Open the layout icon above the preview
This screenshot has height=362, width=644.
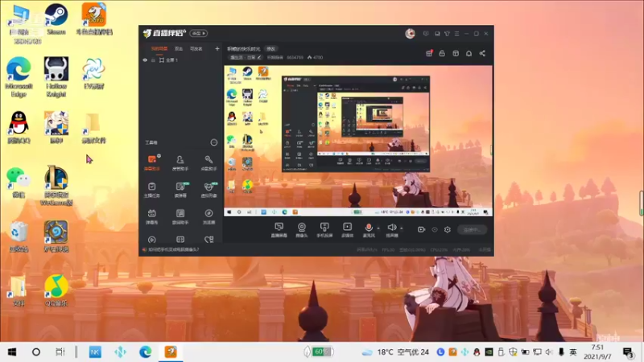(x=456, y=53)
